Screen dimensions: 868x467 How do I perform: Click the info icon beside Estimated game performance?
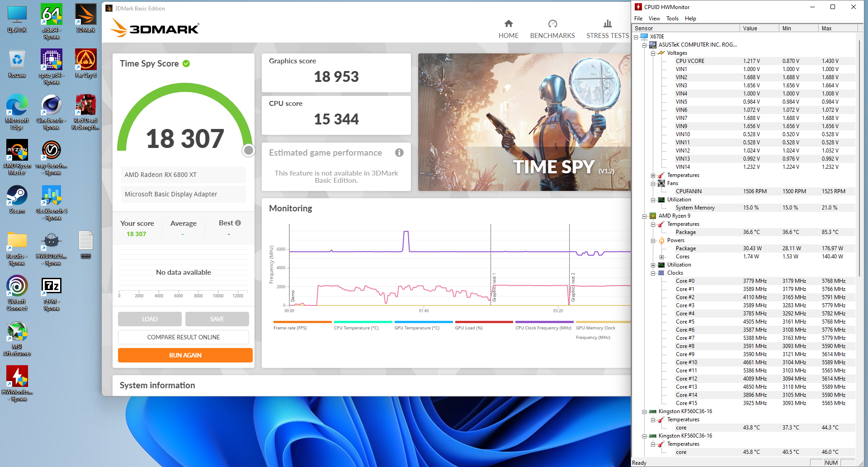tap(399, 152)
